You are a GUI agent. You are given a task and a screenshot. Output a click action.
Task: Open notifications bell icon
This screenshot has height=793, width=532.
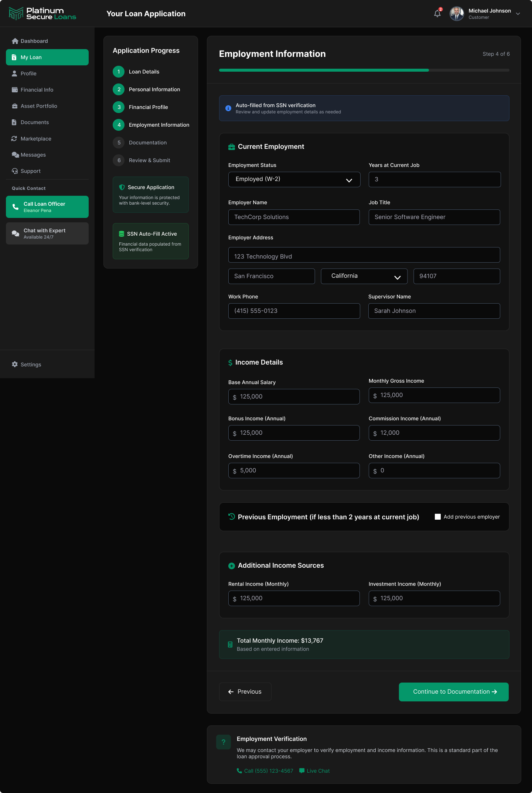coord(437,14)
